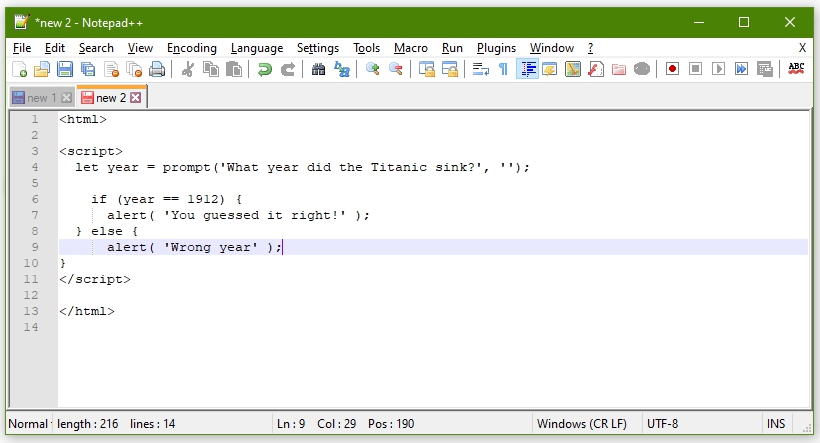
Task: Click the ABC spell check icon
Action: click(x=796, y=69)
